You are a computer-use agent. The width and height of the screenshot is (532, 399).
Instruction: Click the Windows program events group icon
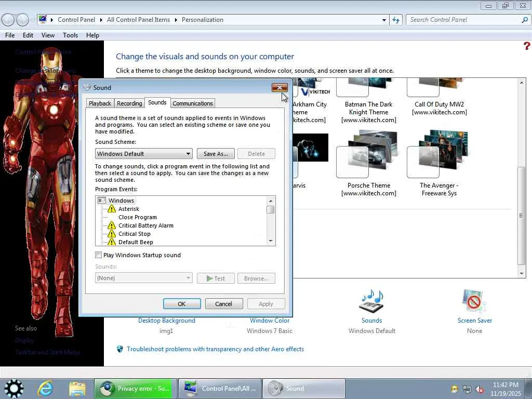[x=101, y=201]
